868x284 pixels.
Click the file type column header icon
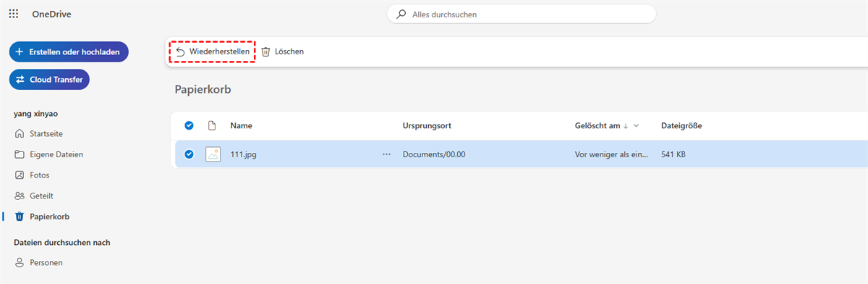[212, 125]
